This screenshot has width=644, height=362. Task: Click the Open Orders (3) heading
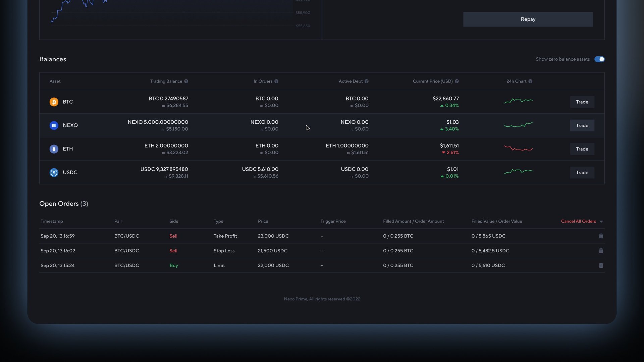pyautogui.click(x=64, y=204)
